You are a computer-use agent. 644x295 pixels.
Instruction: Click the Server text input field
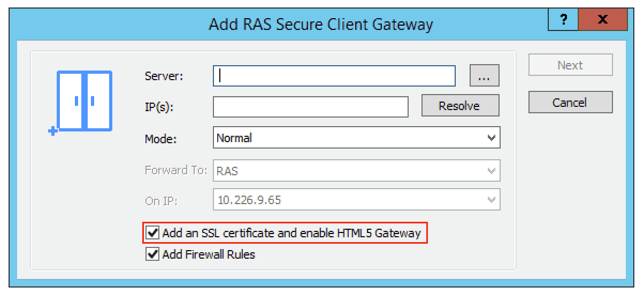(x=334, y=76)
